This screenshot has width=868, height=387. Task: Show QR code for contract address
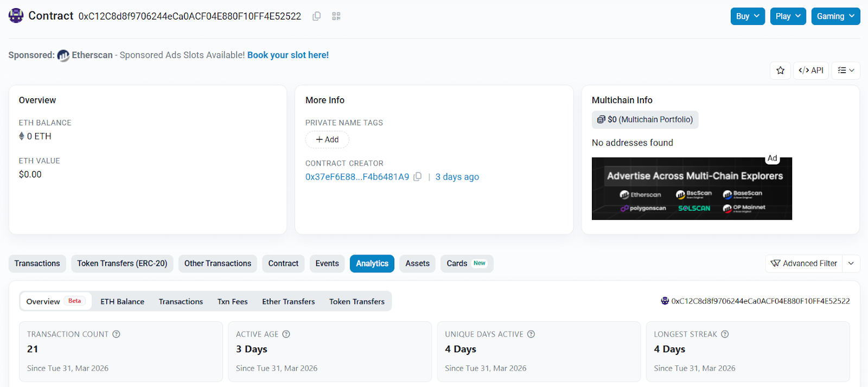(x=336, y=16)
